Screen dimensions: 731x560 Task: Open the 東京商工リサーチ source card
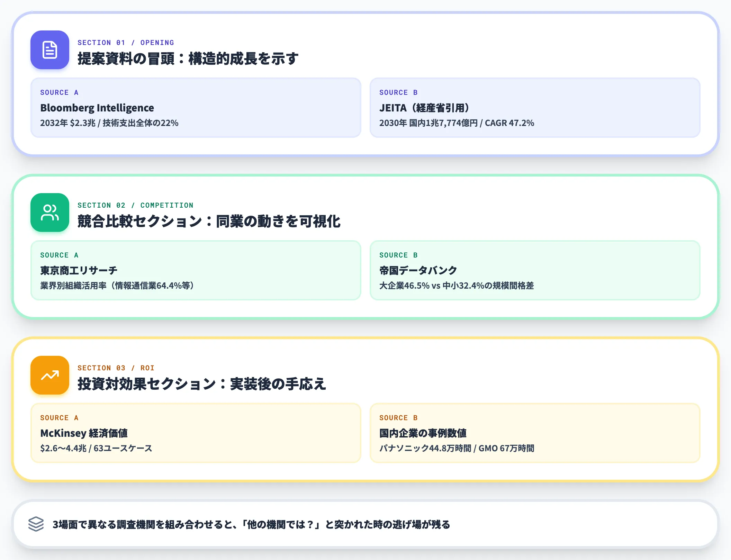[196, 270]
